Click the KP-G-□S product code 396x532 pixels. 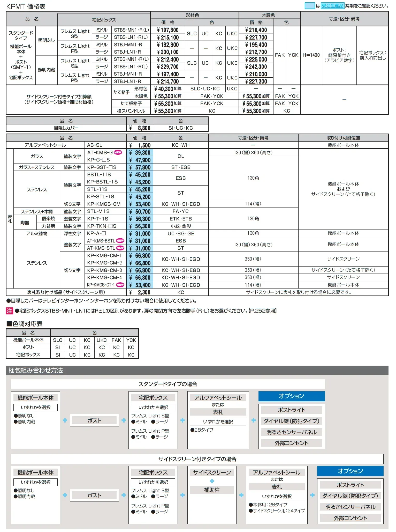(x=98, y=160)
